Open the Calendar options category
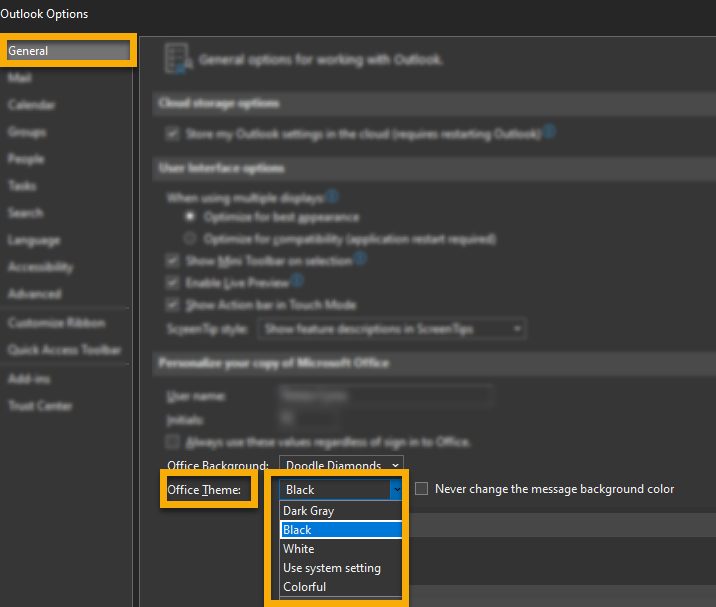 click(x=32, y=105)
